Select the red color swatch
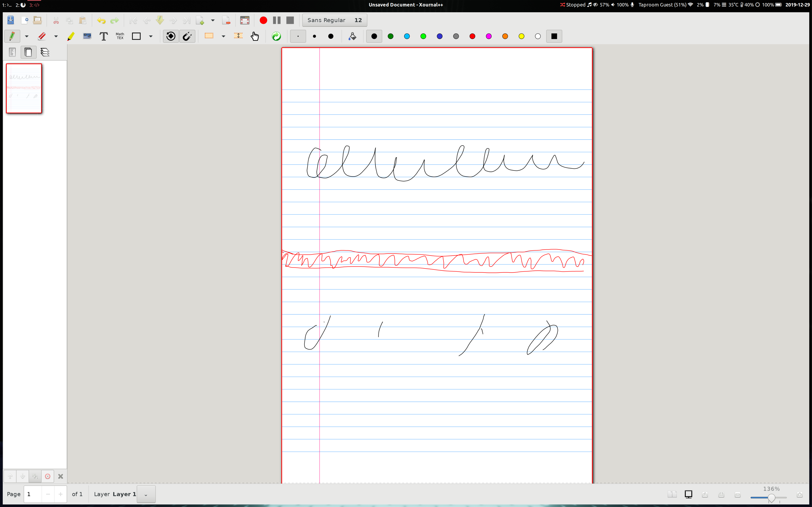Image resolution: width=812 pixels, height=507 pixels. 472,36
